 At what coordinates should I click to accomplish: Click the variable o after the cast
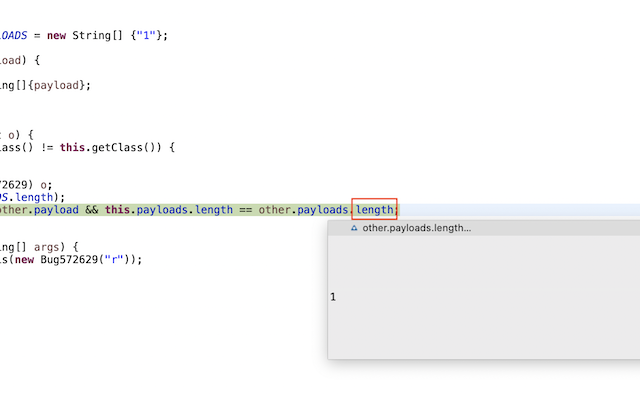coord(43,185)
